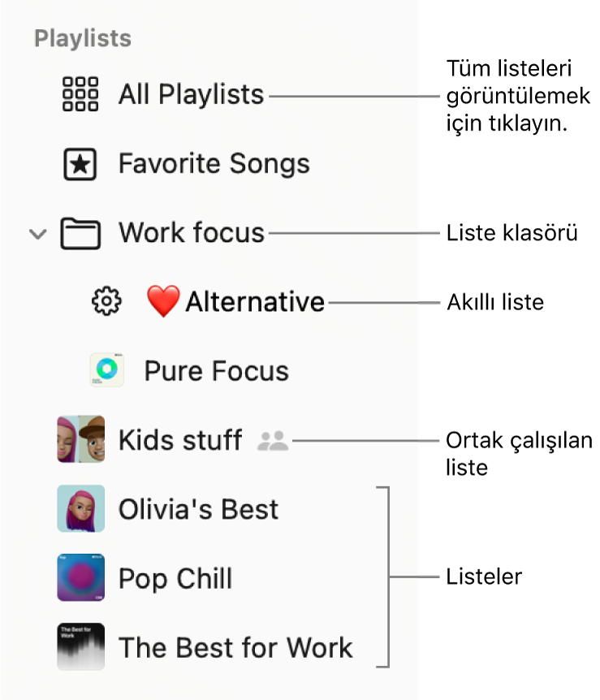Image resolution: width=600 pixels, height=700 pixels.
Task: Click the Smart Playlist gear icon beside Alternative
Action: pyautogui.click(x=106, y=300)
